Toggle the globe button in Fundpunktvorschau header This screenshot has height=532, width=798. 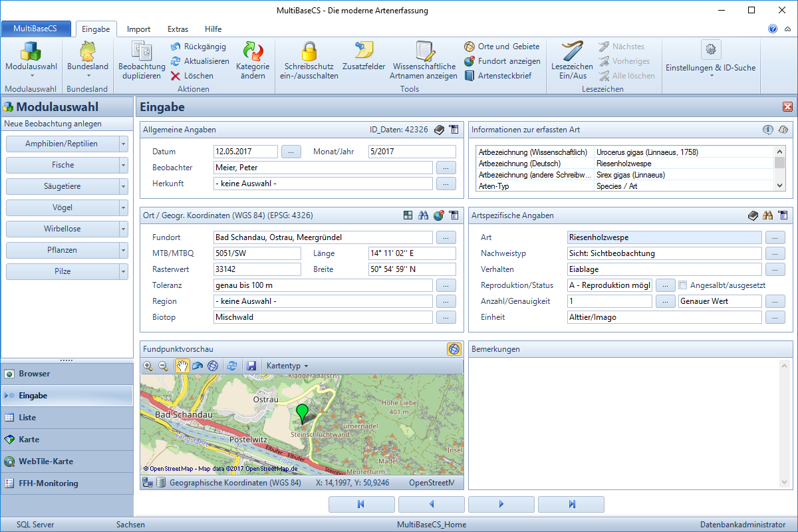click(x=454, y=348)
